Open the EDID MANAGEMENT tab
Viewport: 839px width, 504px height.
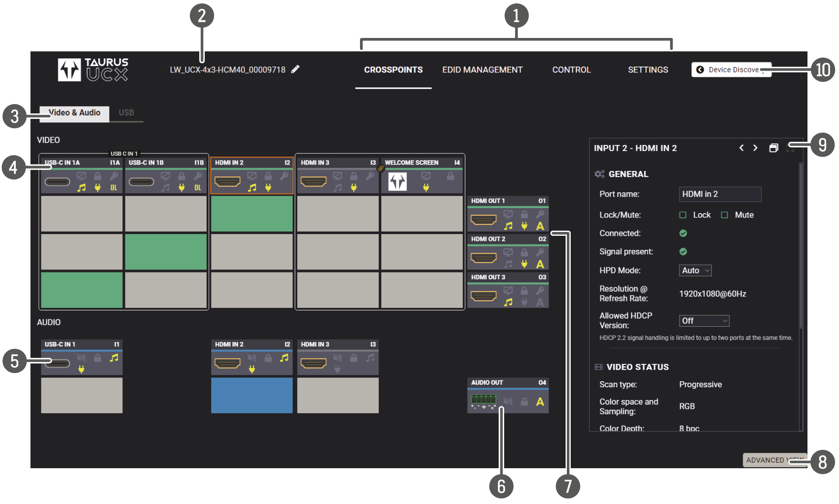(482, 70)
